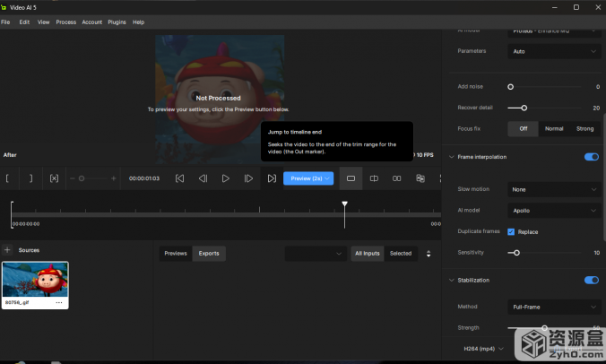Select the split view layout icon
Screen dimensions: 606x364
[x=374, y=178]
